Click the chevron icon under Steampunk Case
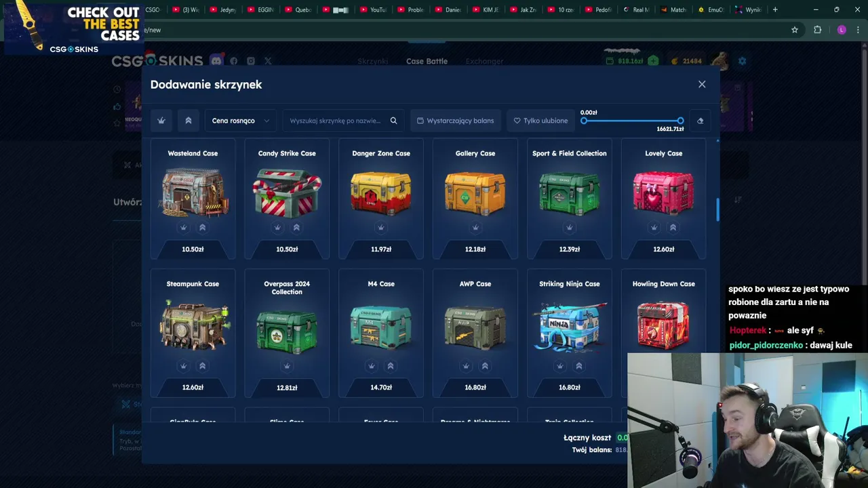Viewport: 868px width, 488px height. click(202, 366)
